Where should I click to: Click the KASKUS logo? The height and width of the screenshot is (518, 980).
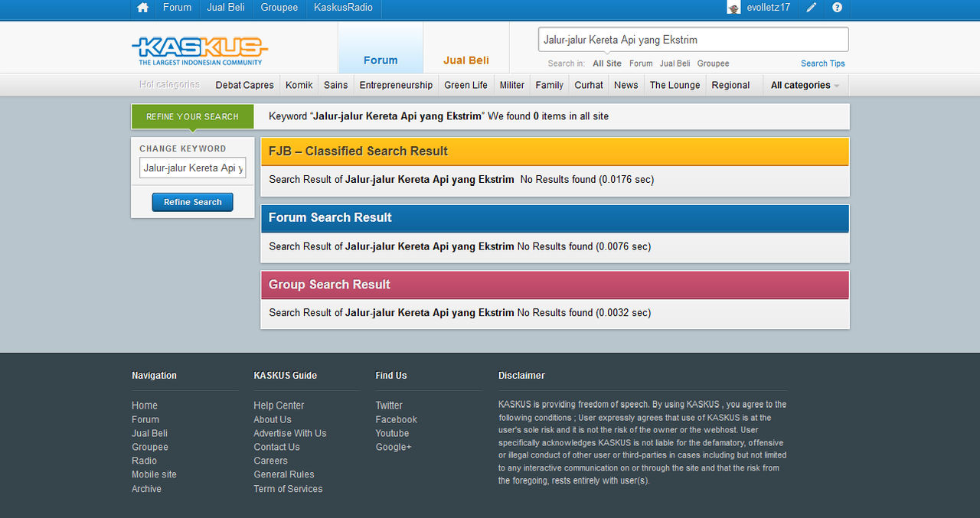pyautogui.click(x=199, y=51)
